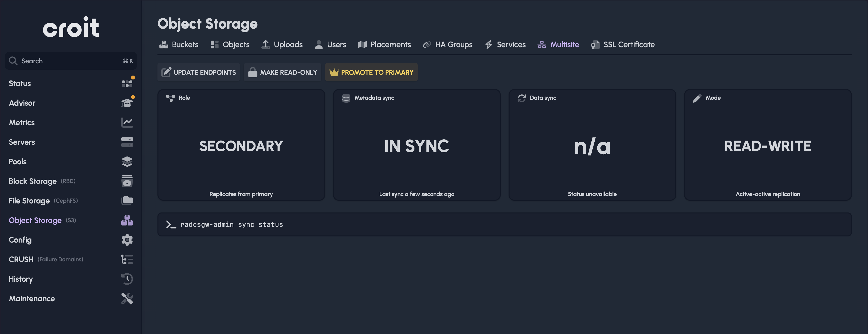
Task: Select the Multisite tab
Action: pos(558,45)
